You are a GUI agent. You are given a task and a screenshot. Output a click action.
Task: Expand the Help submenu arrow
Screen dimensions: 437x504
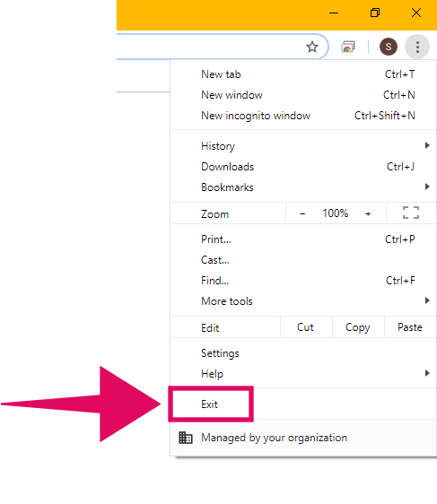point(427,373)
